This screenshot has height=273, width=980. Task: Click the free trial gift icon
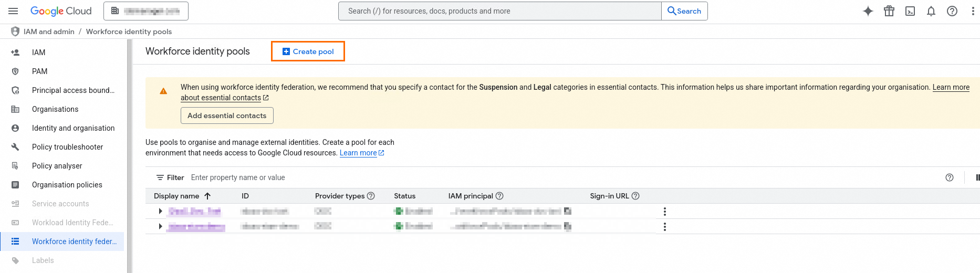(889, 11)
